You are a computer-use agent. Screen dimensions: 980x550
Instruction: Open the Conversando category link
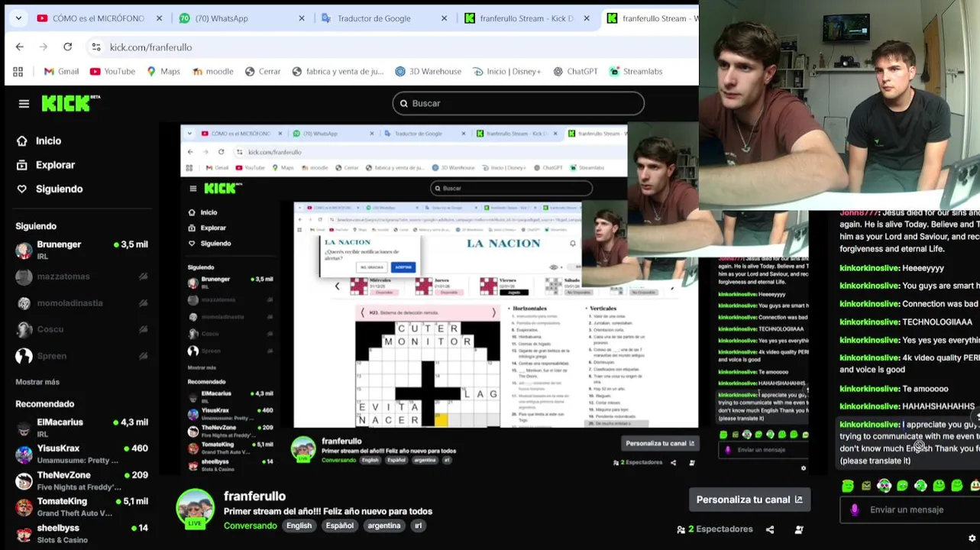tap(250, 526)
